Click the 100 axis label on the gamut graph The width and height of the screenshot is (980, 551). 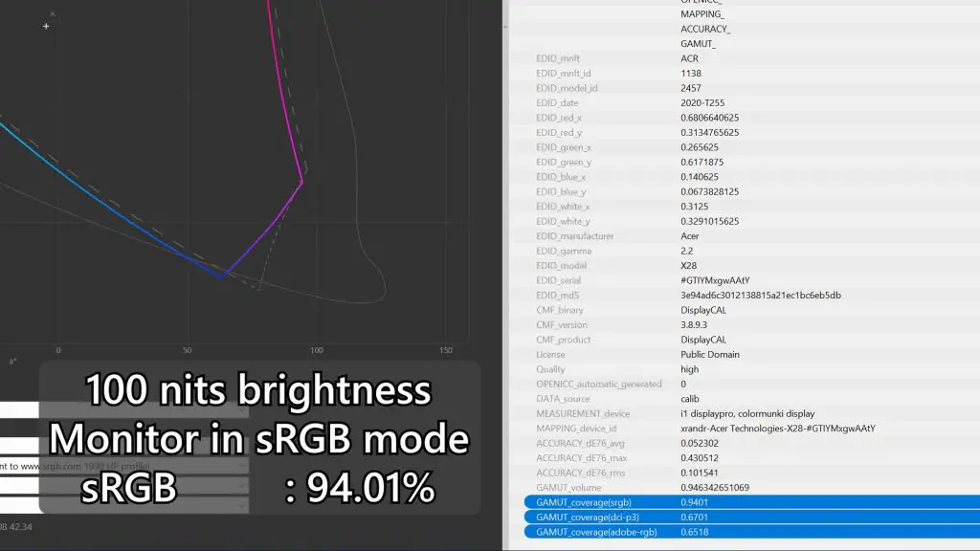point(317,350)
